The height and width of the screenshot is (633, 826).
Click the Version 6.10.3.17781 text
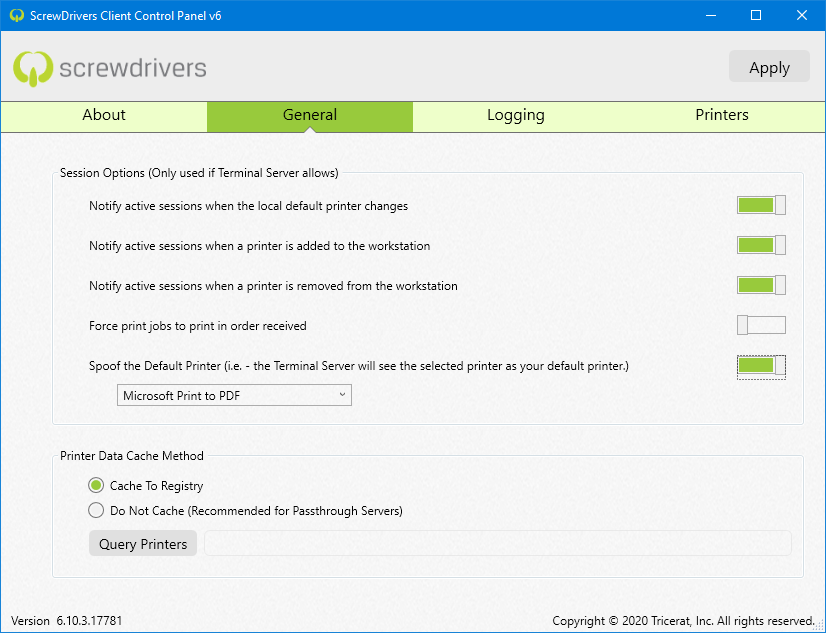(67, 621)
